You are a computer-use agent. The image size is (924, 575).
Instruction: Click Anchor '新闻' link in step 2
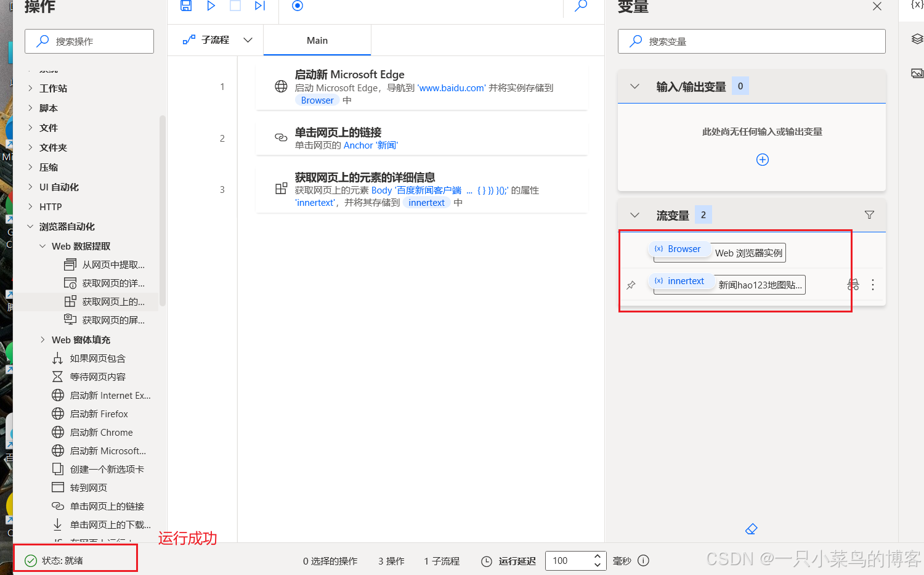click(x=371, y=145)
